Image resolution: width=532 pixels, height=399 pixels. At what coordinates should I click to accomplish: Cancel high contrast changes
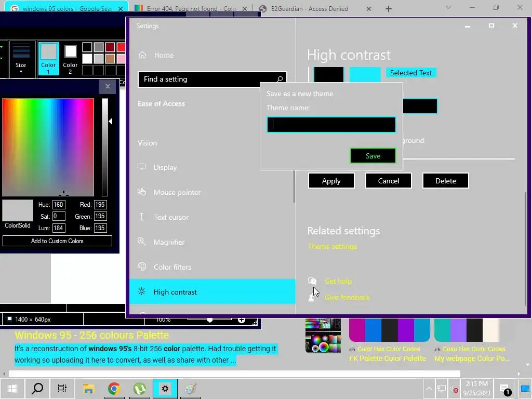(x=389, y=181)
